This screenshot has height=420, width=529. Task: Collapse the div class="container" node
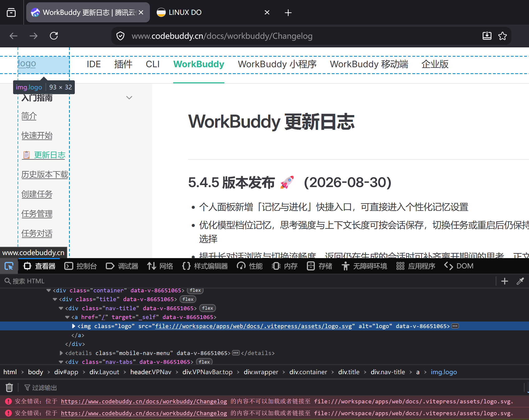[49, 290]
